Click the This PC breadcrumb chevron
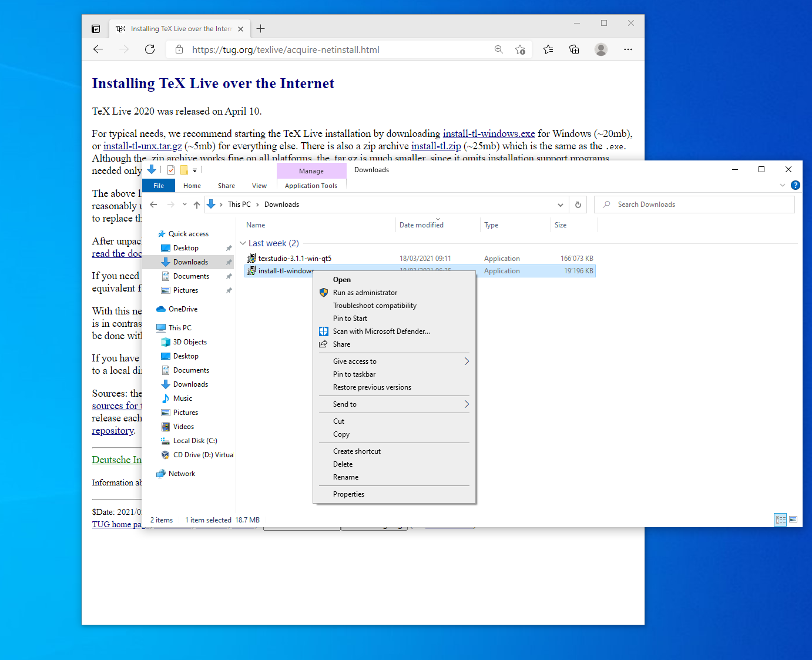The height and width of the screenshot is (660, 812). pyautogui.click(x=258, y=205)
